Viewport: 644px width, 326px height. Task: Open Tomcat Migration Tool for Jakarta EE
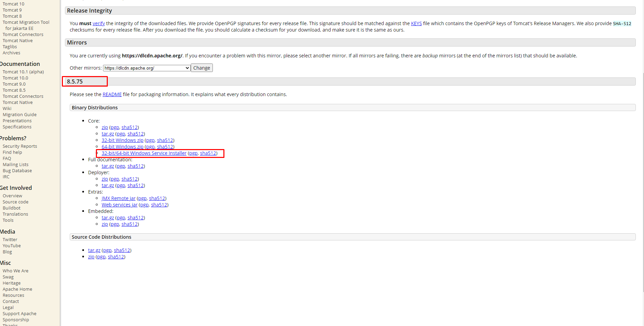(26, 25)
